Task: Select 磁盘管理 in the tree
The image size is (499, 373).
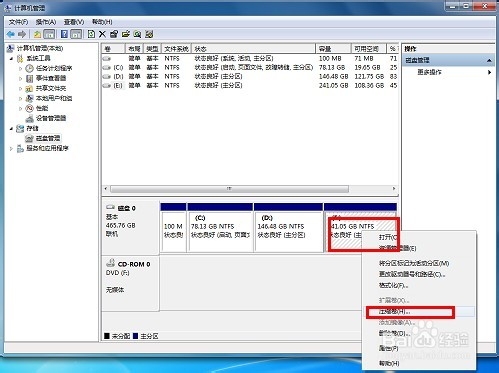Action: point(48,138)
